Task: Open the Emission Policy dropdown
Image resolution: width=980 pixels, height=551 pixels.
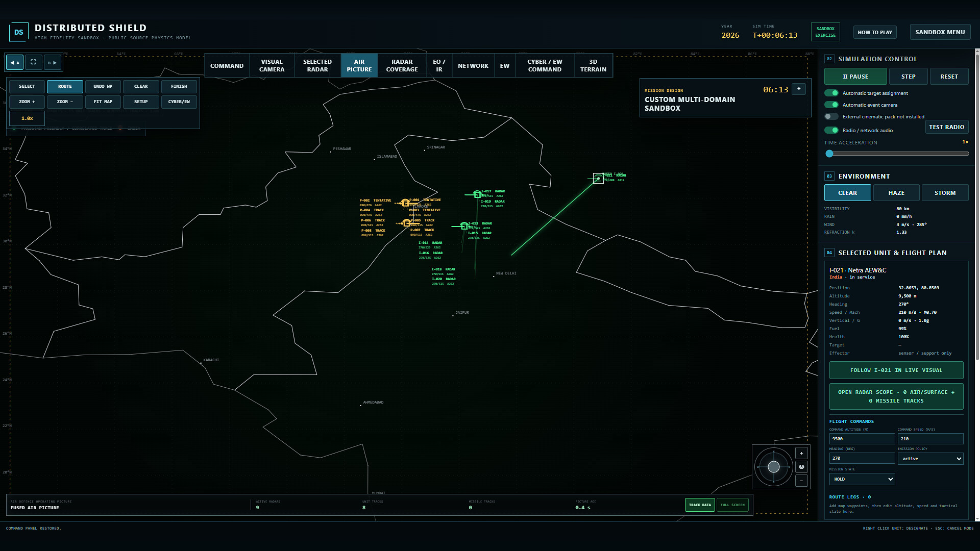Action: tap(930, 459)
